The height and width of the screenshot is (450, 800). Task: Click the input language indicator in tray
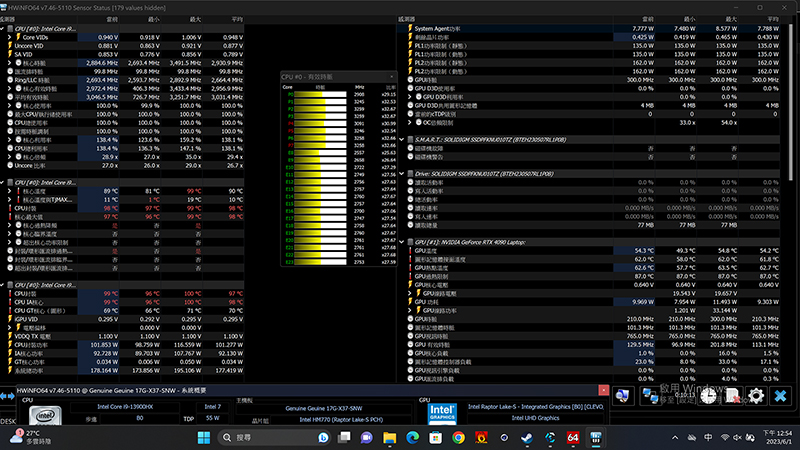708,438
